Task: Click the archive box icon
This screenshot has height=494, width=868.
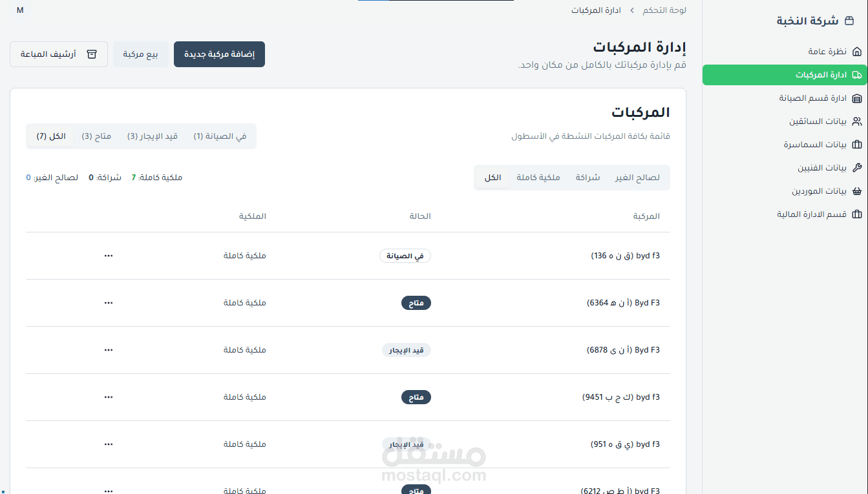Action: 92,54
